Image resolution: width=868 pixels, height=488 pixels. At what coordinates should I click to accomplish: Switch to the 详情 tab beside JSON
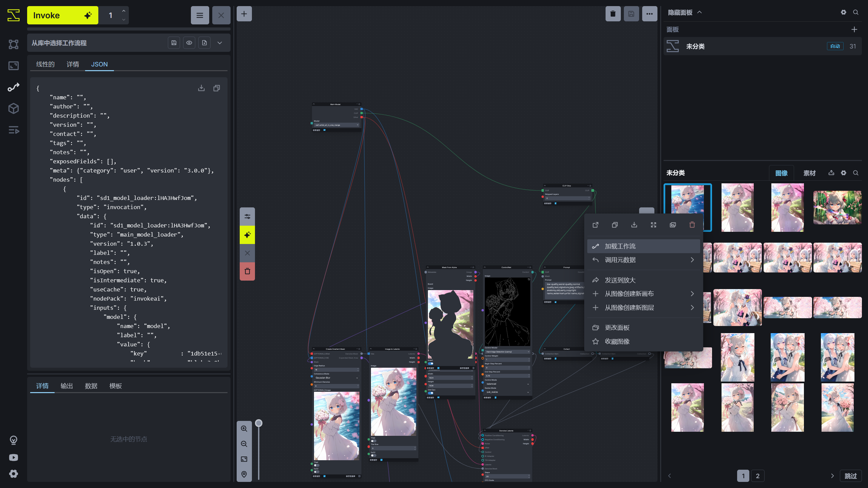click(73, 64)
